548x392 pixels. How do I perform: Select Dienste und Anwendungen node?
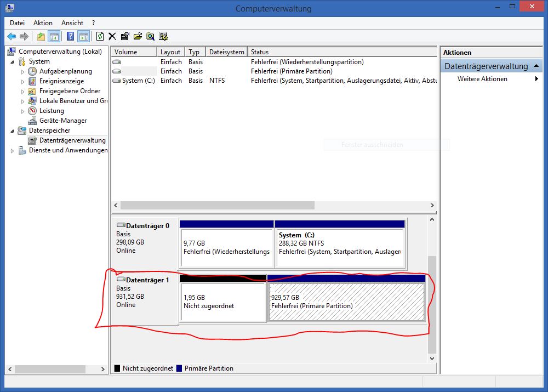point(68,150)
